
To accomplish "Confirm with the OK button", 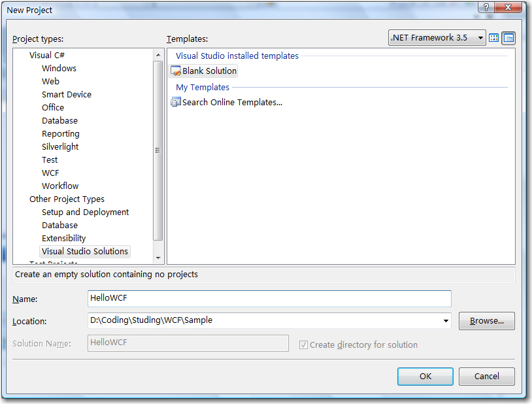I will (x=425, y=376).
